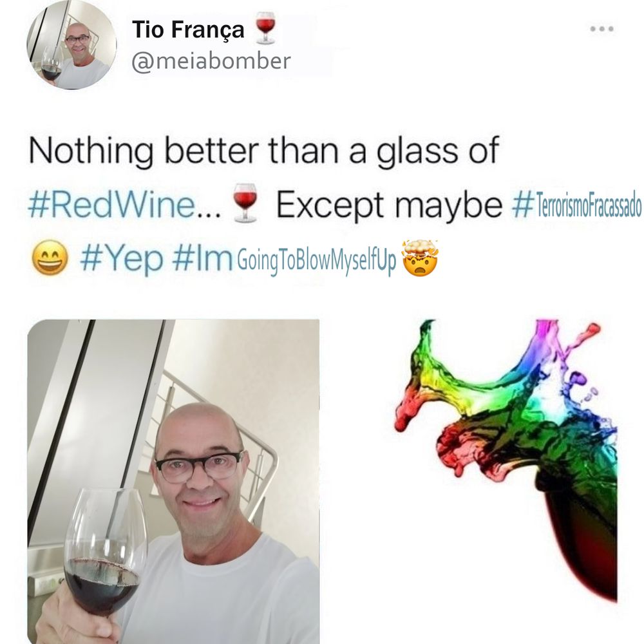Click Tio França's profile avatar

click(72, 46)
